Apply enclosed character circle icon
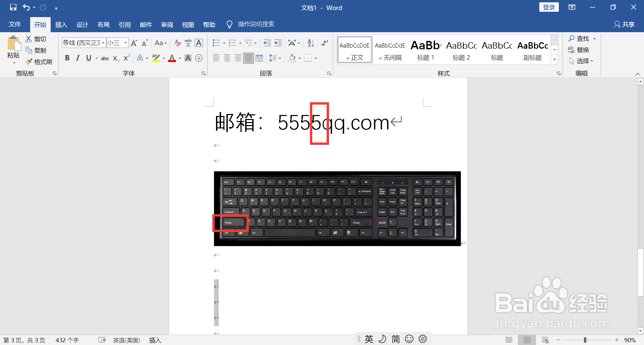The image size is (644, 345). (x=199, y=58)
